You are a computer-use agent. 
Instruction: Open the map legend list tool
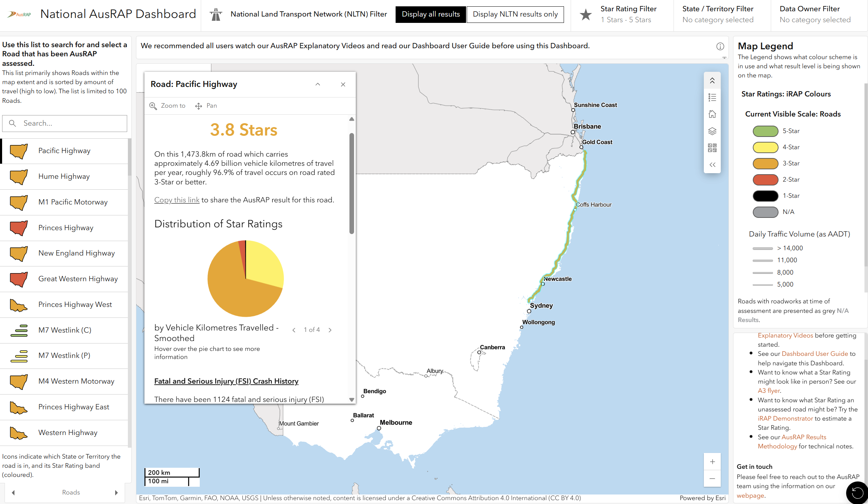[x=712, y=97]
